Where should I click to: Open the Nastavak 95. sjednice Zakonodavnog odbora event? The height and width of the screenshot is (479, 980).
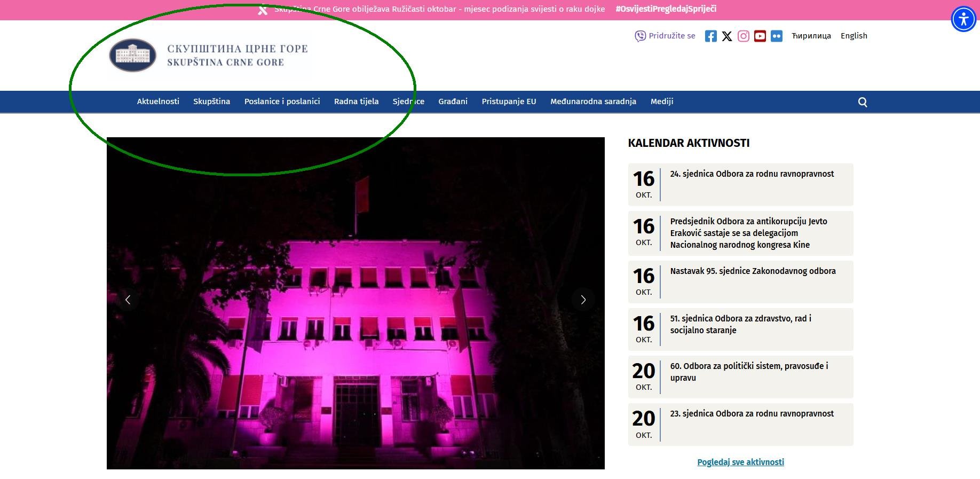point(753,271)
